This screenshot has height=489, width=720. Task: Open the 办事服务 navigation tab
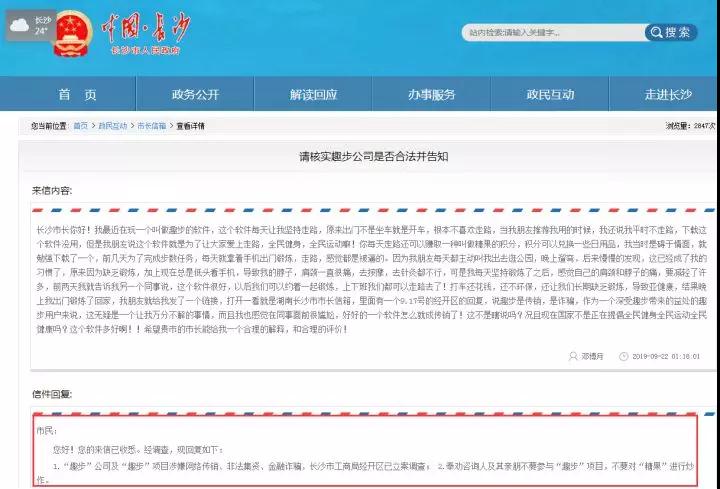pos(432,95)
